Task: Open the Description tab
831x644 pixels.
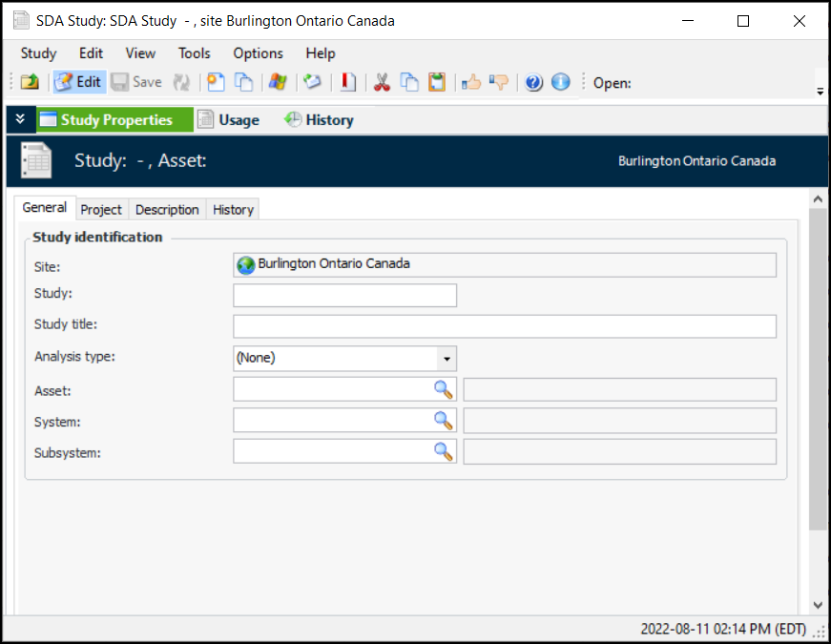Action: (167, 209)
